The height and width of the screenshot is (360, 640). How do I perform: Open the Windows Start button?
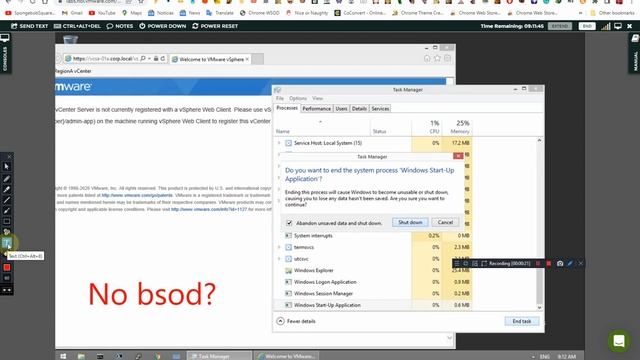(x=63, y=356)
